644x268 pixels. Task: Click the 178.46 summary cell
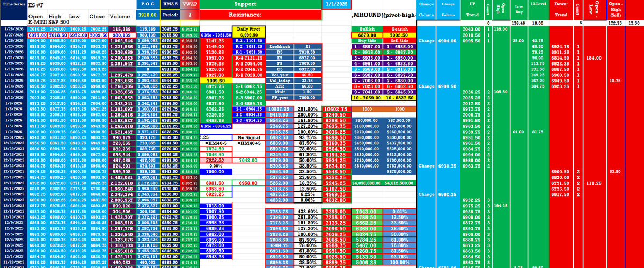tap(518, 24)
